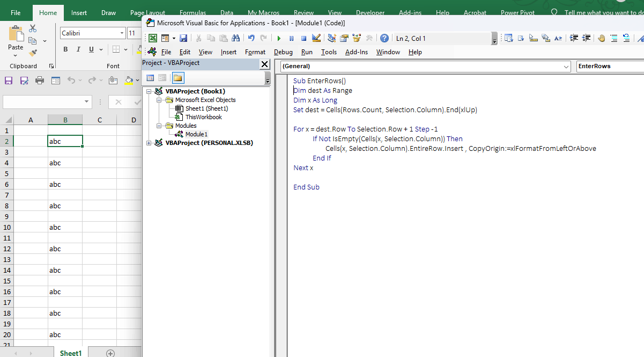Click the VBA Help button
Screen dimensions: 644x357
click(x=384, y=38)
